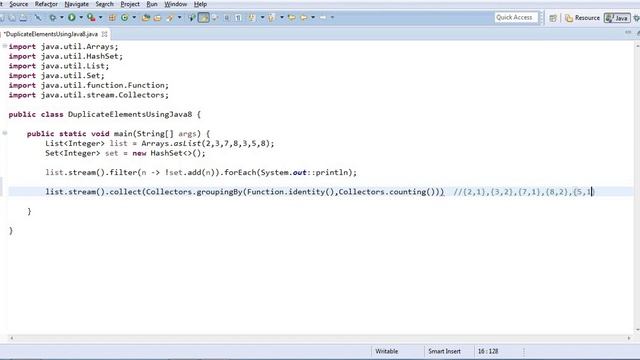640x360 pixels.
Task: Switch to the Java perspective
Action: (x=617, y=18)
